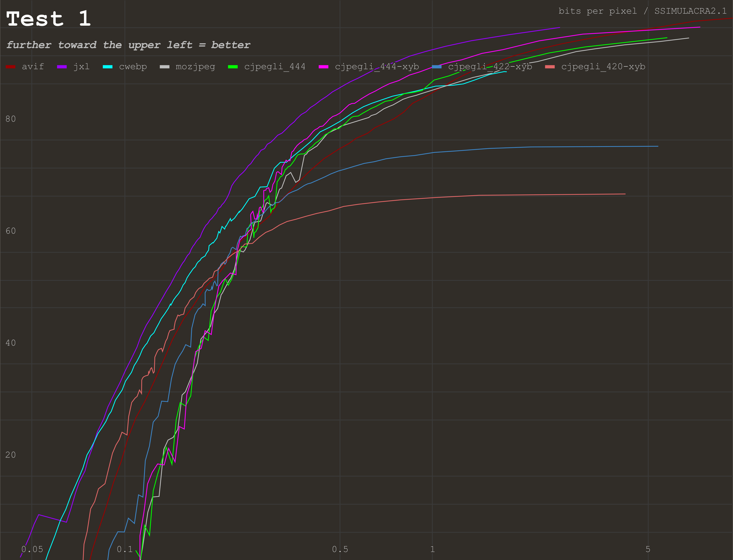Click the cjpegli_444-xyb magenta legend swatch
Screen dimensions: 733x560
click(323, 67)
